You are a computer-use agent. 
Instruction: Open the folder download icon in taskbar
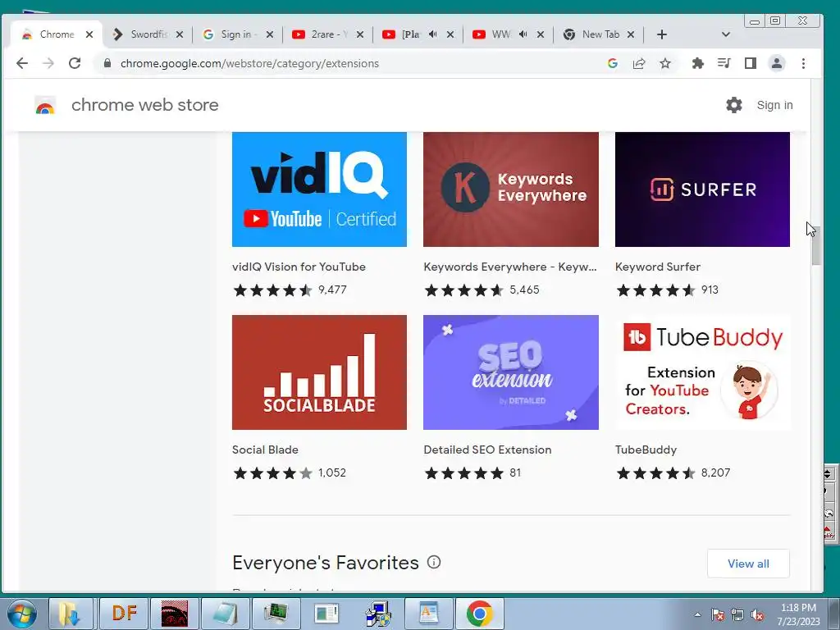pyautogui.click(x=70, y=614)
